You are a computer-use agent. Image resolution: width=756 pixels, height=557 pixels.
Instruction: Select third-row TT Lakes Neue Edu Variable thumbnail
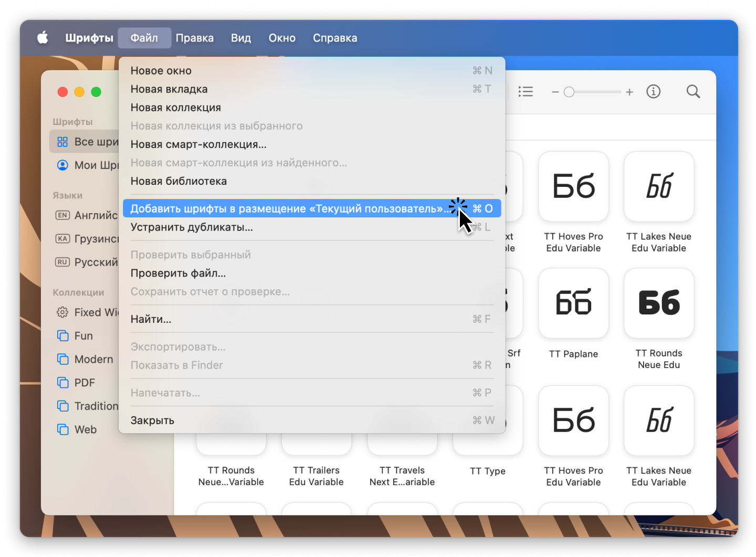coord(659,421)
